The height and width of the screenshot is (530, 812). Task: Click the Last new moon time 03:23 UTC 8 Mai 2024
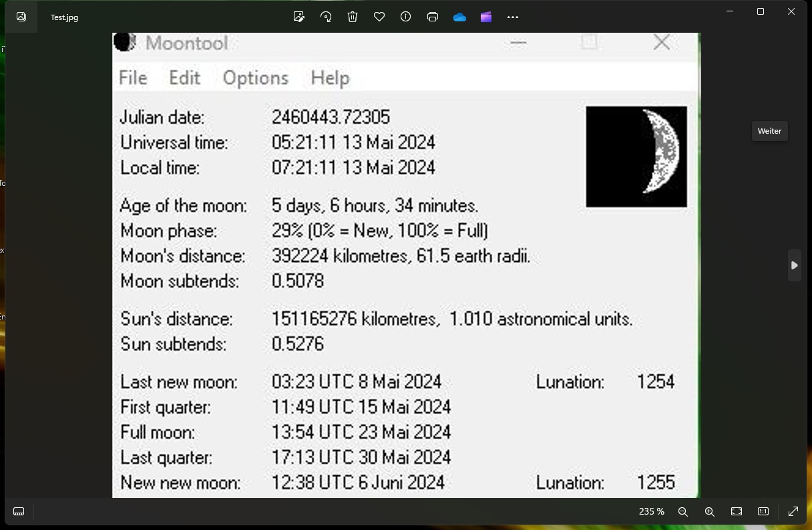pyautogui.click(x=357, y=382)
